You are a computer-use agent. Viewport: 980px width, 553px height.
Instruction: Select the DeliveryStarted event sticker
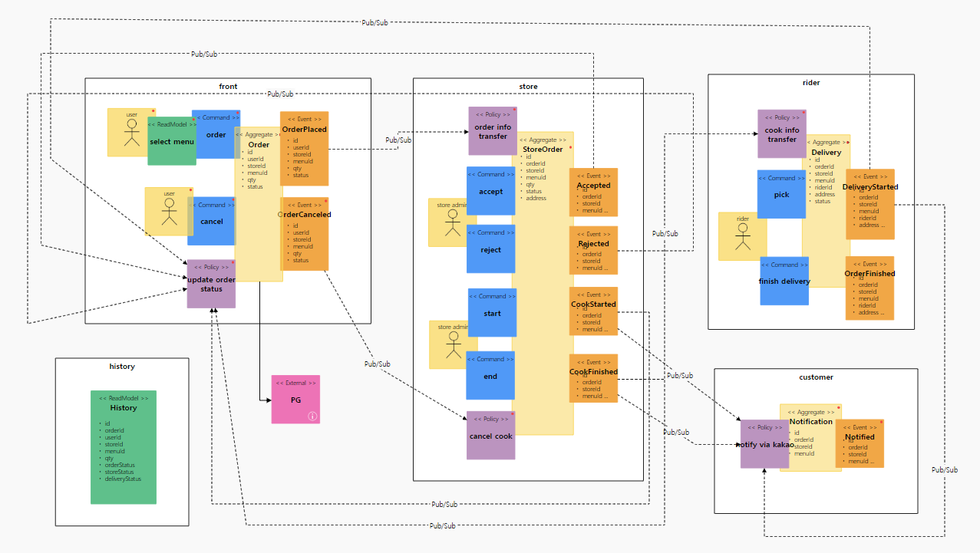[870, 204]
